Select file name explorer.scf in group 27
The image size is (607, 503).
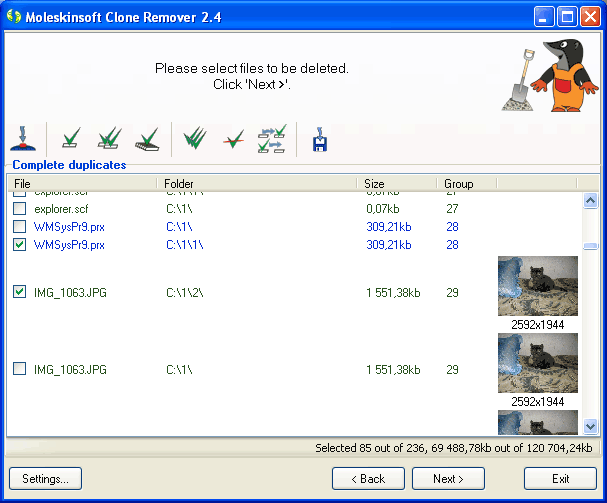pos(61,209)
